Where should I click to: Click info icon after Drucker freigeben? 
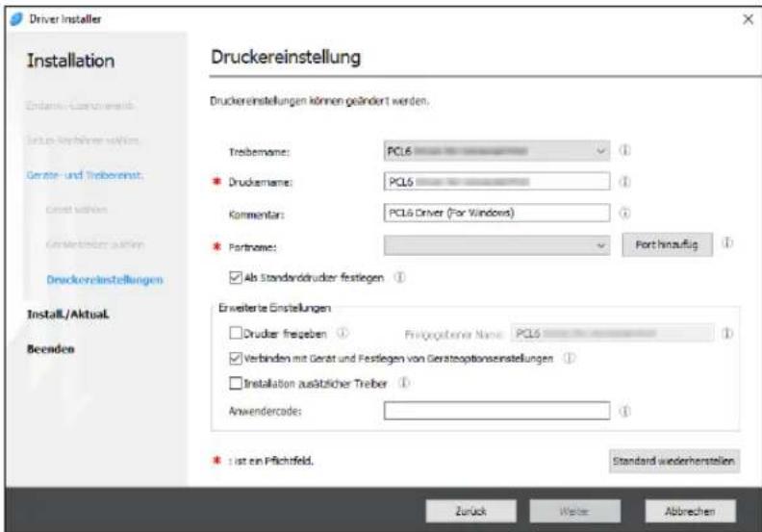coord(343,333)
